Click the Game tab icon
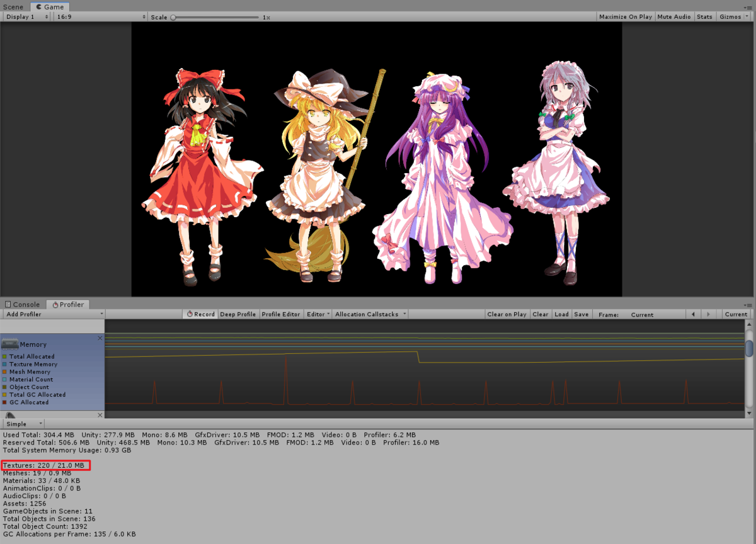Image resolution: width=756 pixels, height=544 pixels. pyautogui.click(x=38, y=6)
